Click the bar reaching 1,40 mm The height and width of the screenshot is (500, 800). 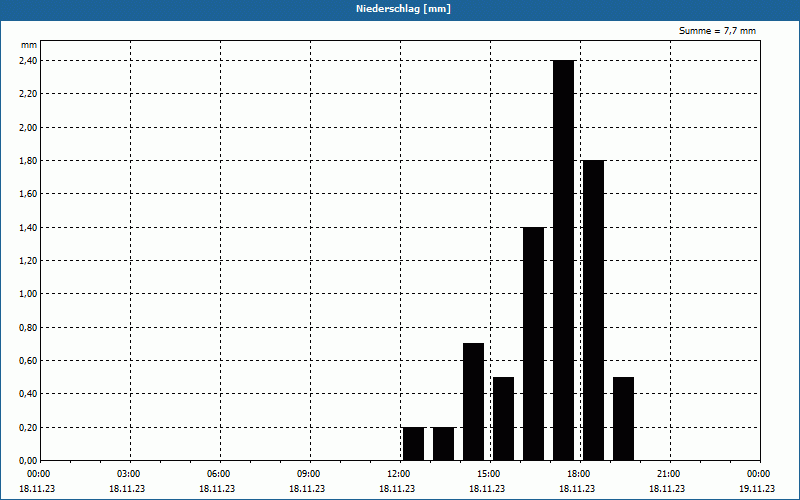(x=534, y=344)
